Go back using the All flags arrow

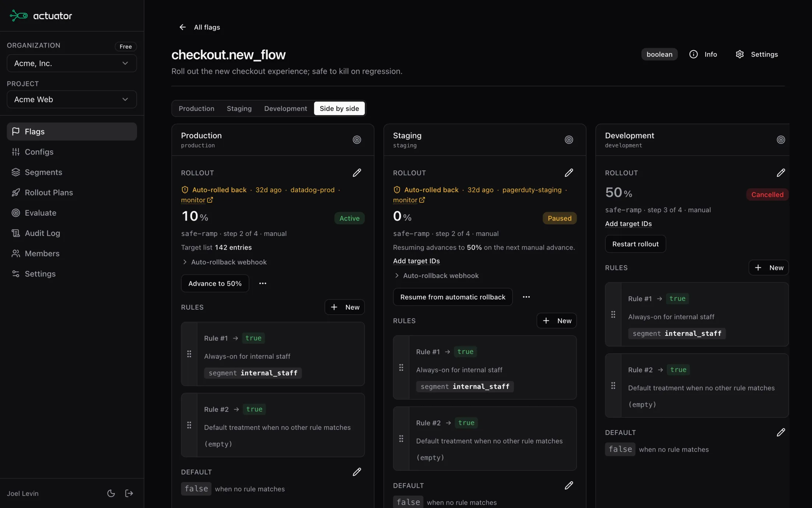182,27
